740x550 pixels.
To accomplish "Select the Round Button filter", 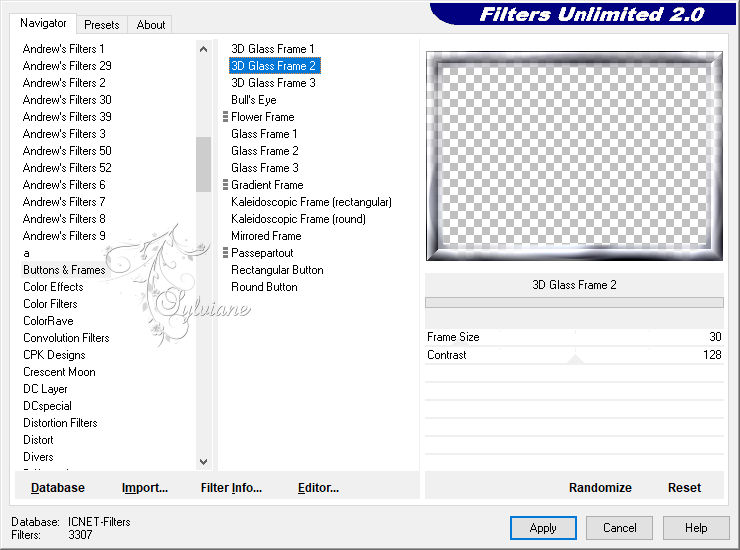I will point(264,287).
